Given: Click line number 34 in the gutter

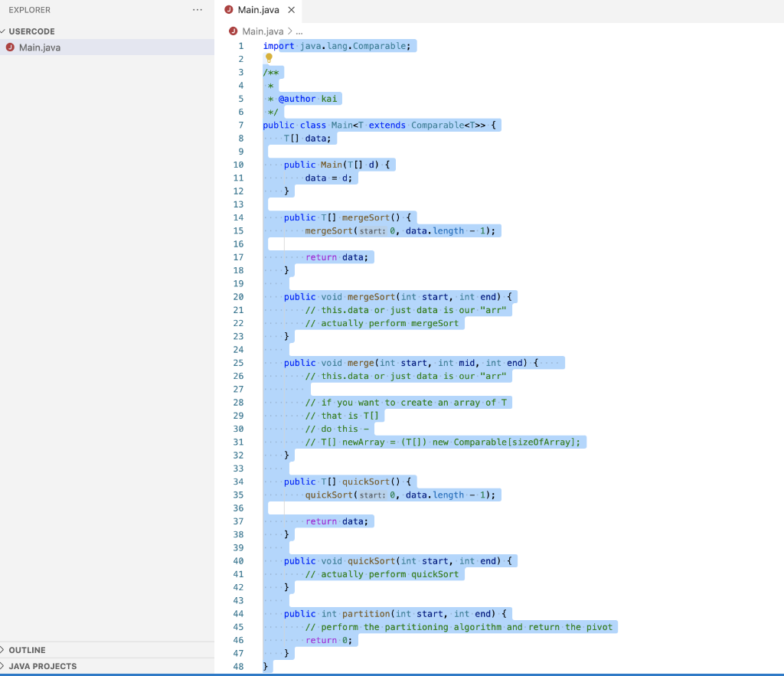Looking at the screenshot, I should [x=239, y=482].
